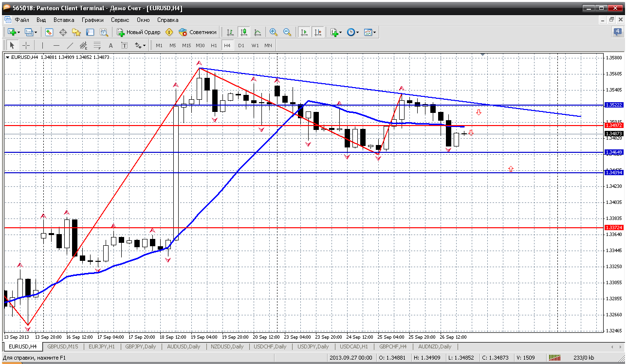Select the text label tool
This screenshot has height=364, width=627.
tap(124, 45)
